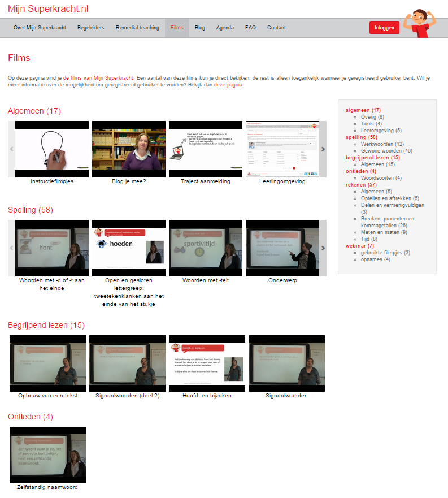448x498 pixels.
Task: Select sidebar subcategory Tijd (8)
Action: pyautogui.click(x=369, y=239)
